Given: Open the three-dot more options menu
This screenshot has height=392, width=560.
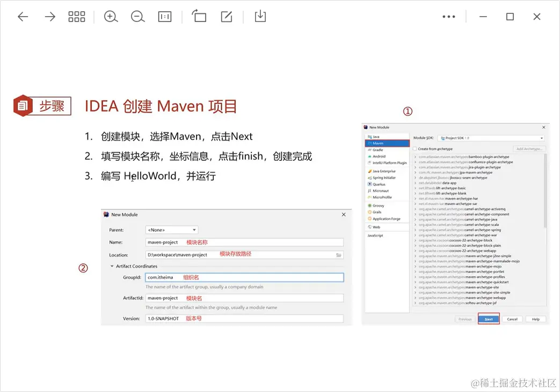Looking at the screenshot, I should pos(448,17).
